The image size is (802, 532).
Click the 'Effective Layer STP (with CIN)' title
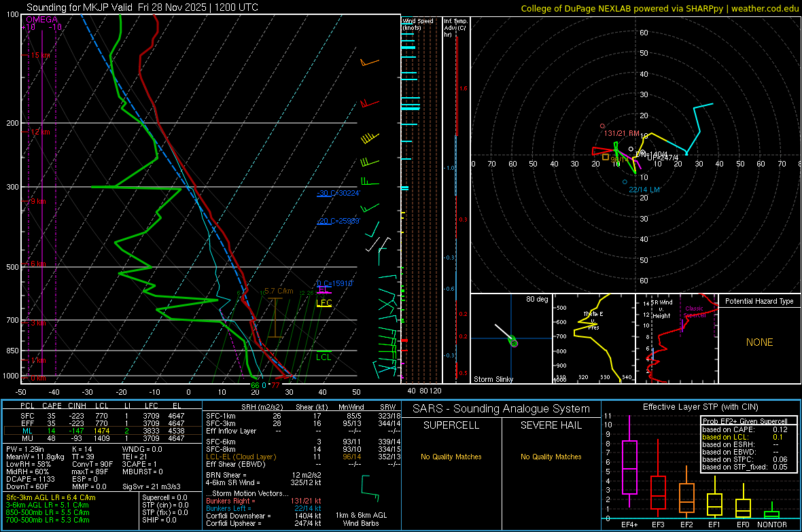click(700, 407)
